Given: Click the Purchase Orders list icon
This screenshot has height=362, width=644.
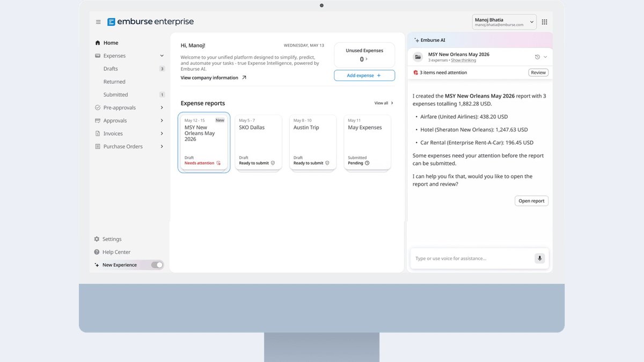Looking at the screenshot, I should [98, 146].
